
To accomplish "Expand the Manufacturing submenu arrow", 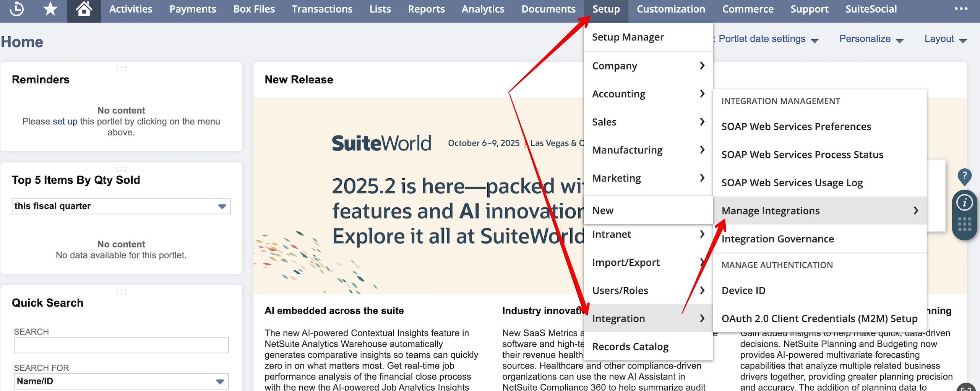I will [x=702, y=150].
